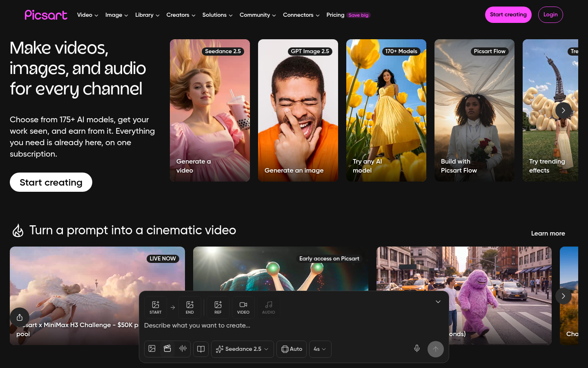This screenshot has height=368, width=588.
Task: Show next hero cards with the arrow
Action: [563, 110]
